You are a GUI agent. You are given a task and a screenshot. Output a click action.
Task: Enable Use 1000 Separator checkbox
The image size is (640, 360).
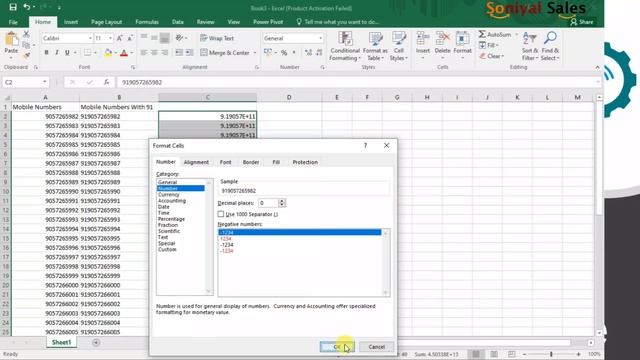(x=221, y=214)
